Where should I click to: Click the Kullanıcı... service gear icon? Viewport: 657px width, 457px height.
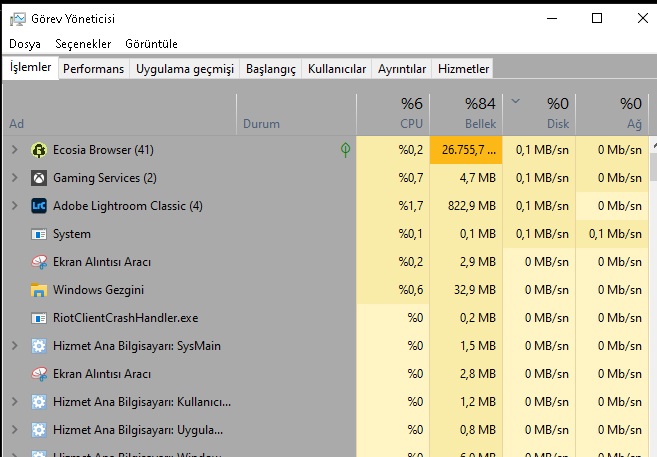[x=39, y=402]
